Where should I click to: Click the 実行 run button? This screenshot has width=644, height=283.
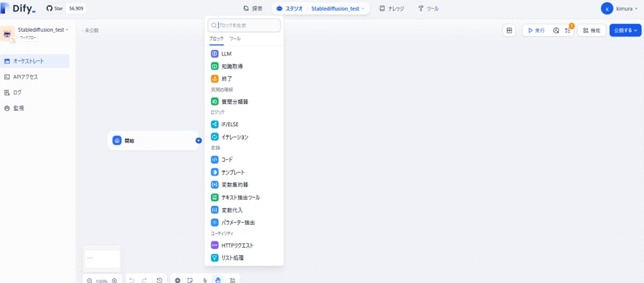click(536, 31)
